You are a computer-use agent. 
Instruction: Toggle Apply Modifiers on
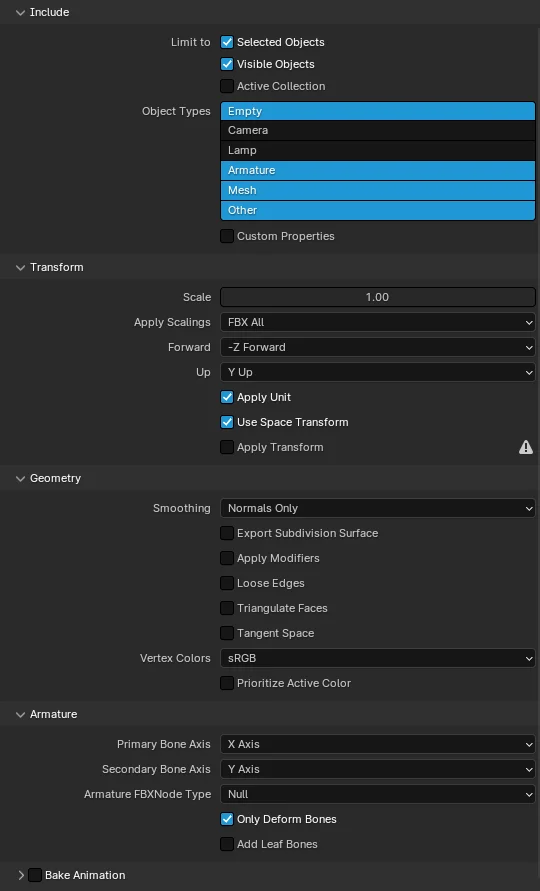coord(227,558)
